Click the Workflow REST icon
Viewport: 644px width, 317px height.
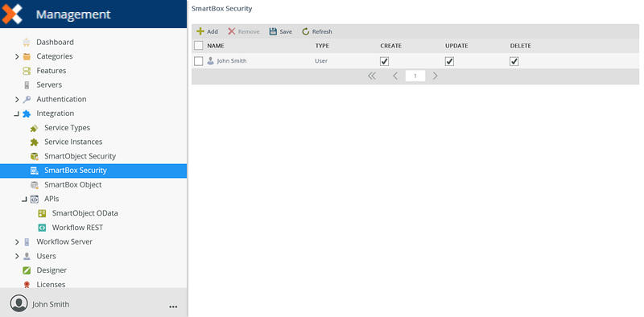tap(42, 228)
